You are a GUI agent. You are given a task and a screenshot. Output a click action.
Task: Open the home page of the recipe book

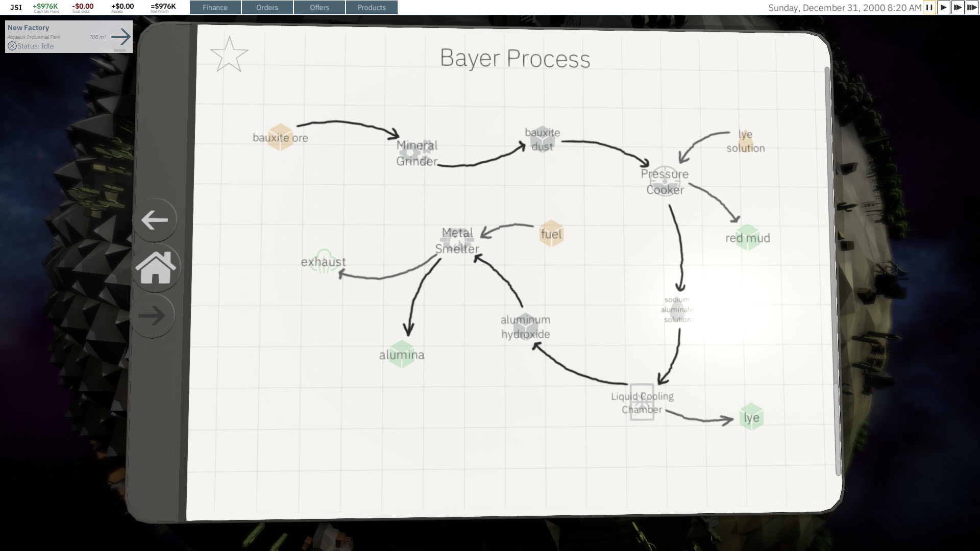156,267
